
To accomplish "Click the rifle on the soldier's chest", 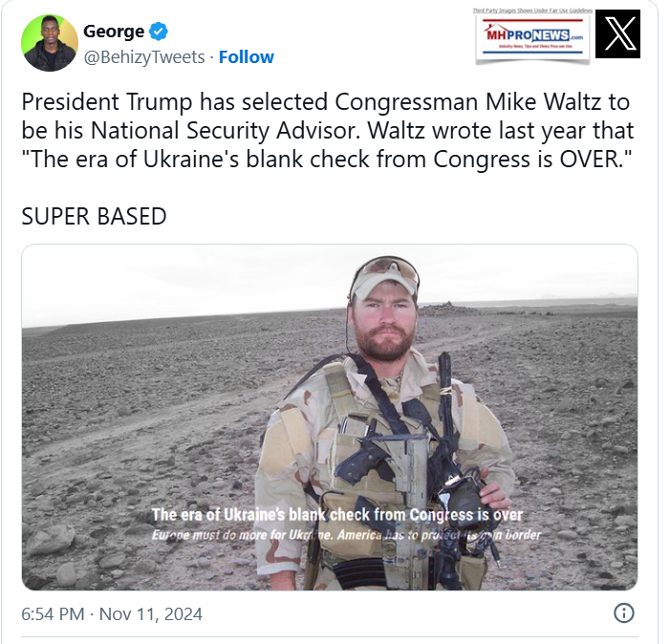I will tap(402, 459).
